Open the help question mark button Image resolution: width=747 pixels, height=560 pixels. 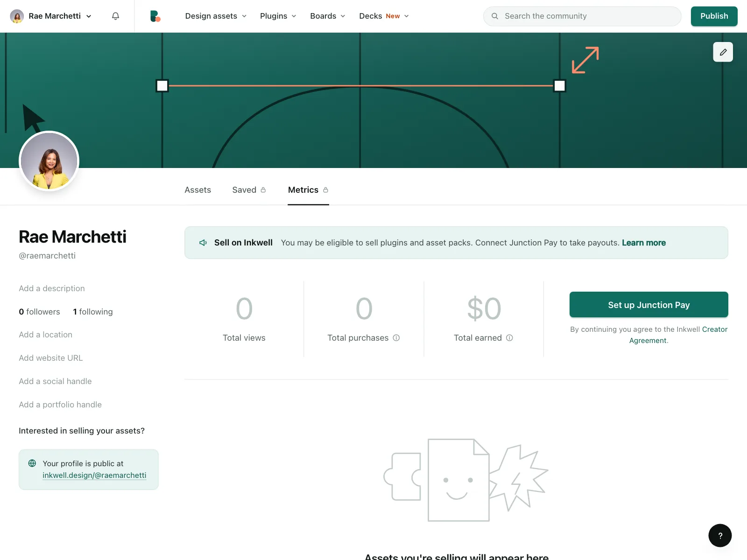point(720,535)
